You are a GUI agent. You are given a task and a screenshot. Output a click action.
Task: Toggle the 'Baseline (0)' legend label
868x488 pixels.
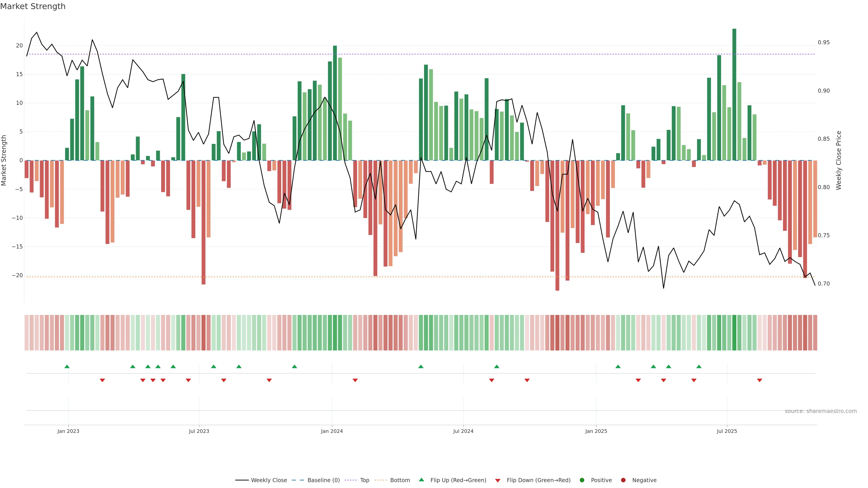coord(323,480)
